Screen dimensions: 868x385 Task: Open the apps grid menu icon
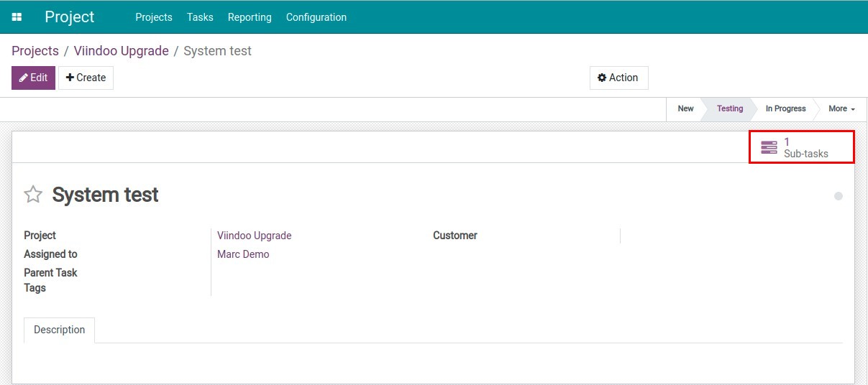(x=17, y=17)
